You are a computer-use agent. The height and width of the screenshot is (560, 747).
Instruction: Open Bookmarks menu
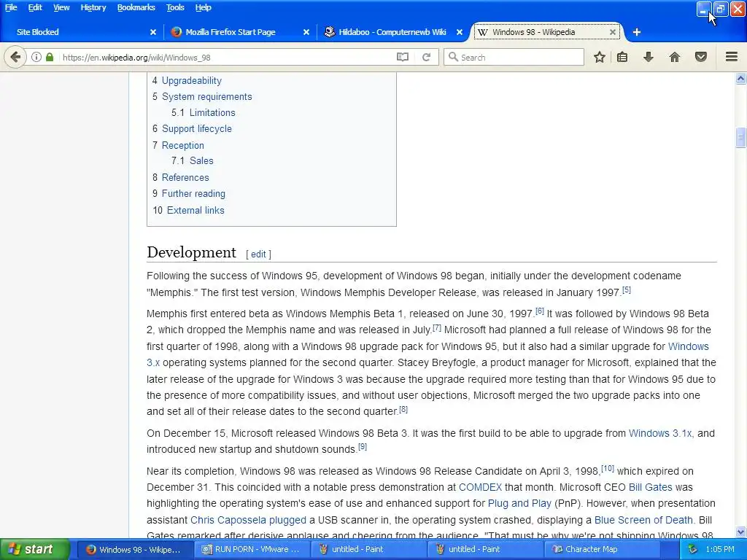coord(136,7)
